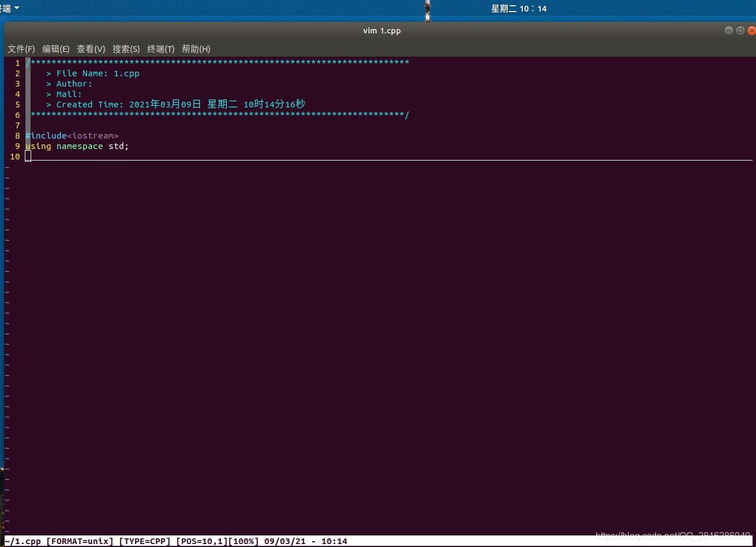756x547 pixels.
Task: Click [FORMAT=unix] in the status line
Action: 80,541
